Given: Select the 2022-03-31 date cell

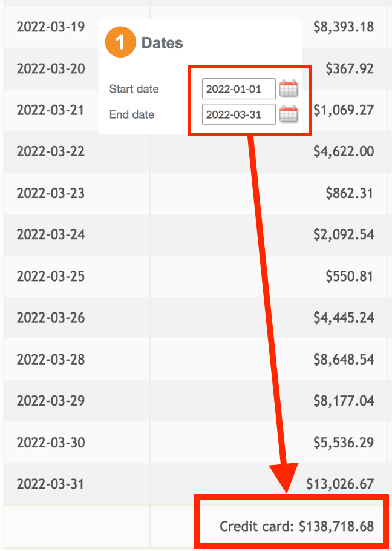Looking at the screenshot, I should tap(51, 484).
